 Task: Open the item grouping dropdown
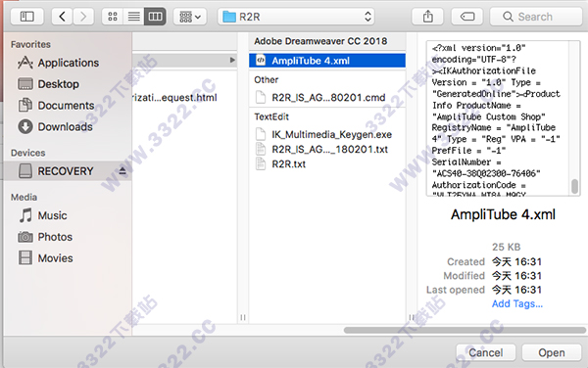click(190, 17)
